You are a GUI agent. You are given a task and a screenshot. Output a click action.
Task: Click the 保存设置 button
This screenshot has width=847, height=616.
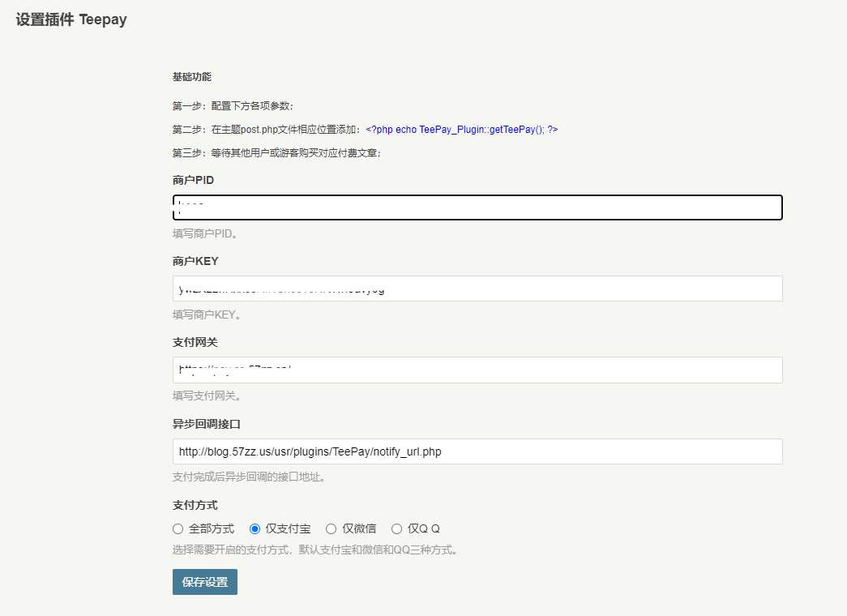click(205, 582)
